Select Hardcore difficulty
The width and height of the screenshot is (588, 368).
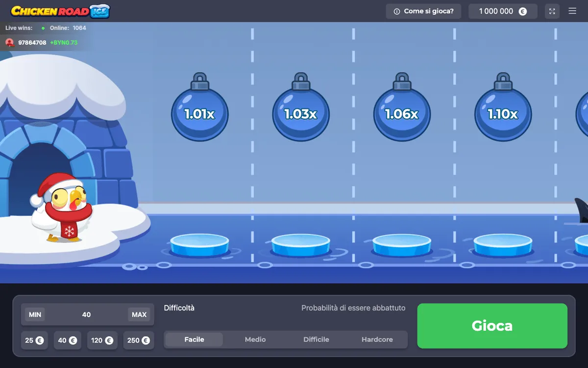(x=377, y=340)
